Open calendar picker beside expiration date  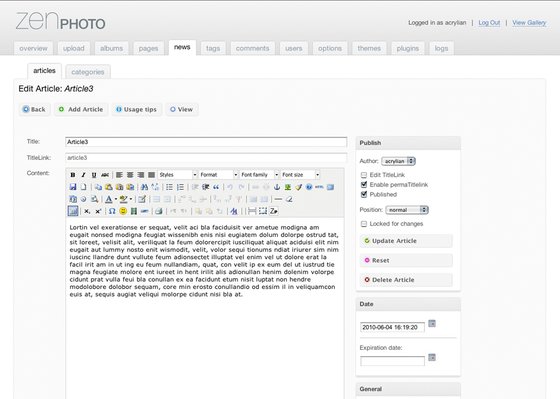(x=432, y=357)
